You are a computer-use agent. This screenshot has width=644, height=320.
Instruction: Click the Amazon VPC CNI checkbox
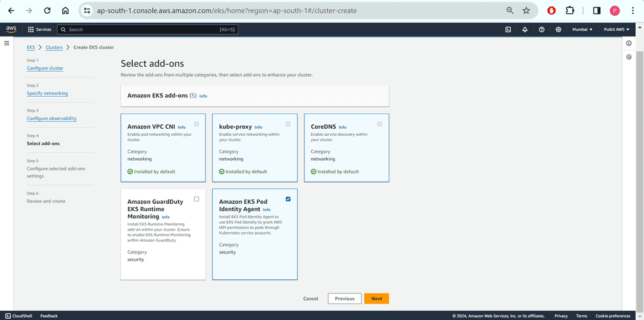[196, 124]
